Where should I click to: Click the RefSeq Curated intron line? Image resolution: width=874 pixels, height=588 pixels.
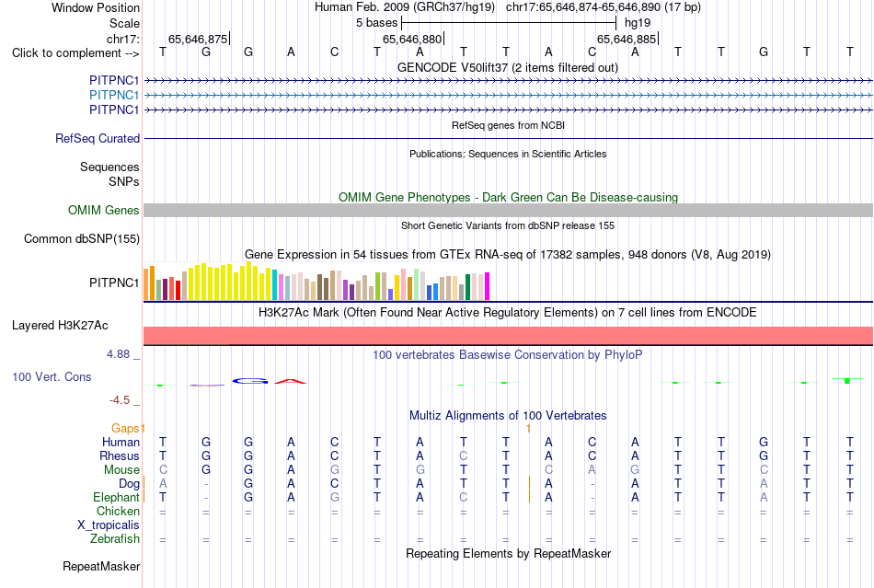(508, 138)
